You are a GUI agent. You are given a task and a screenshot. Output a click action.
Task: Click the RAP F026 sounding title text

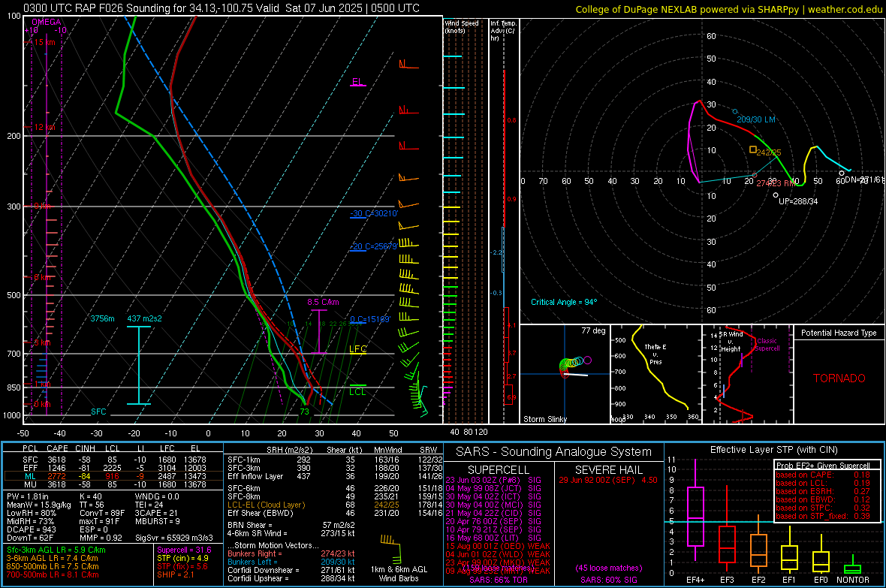coord(221,8)
